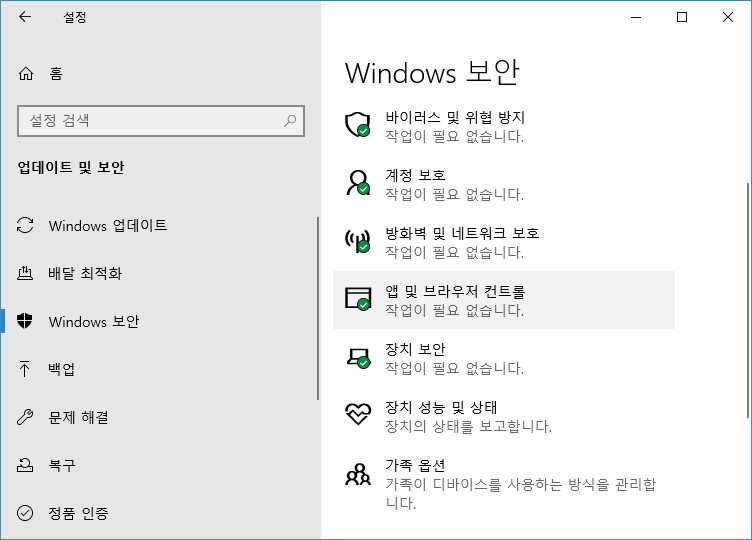
Task: Open 계정 보호 section
Action: click(x=504, y=184)
